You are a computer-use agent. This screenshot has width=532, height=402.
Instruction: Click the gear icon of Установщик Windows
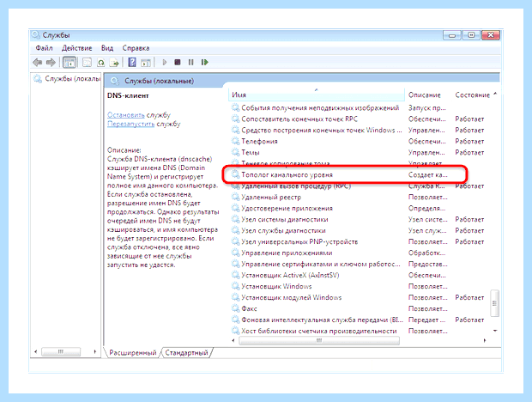pyautogui.click(x=235, y=286)
